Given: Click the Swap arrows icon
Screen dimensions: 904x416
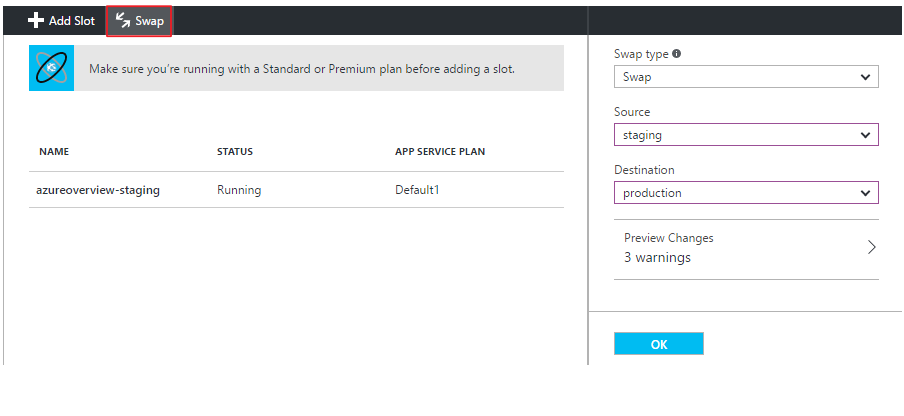Looking at the screenshot, I should click(123, 21).
